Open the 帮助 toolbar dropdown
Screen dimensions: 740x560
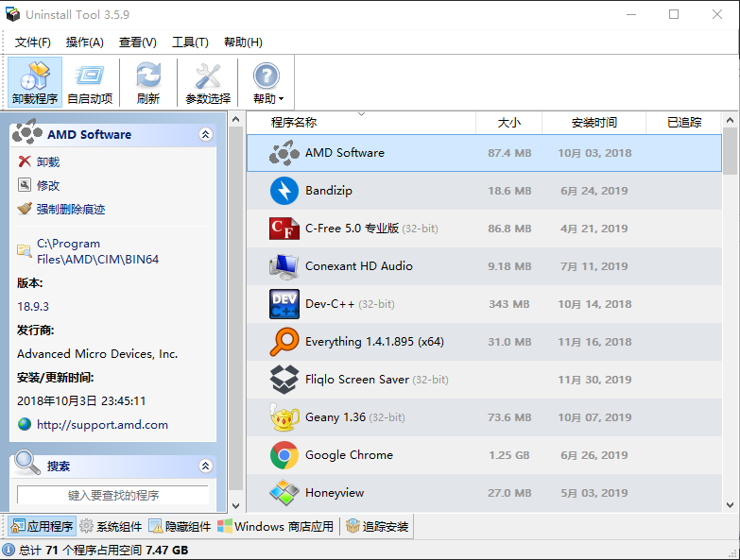(267, 82)
